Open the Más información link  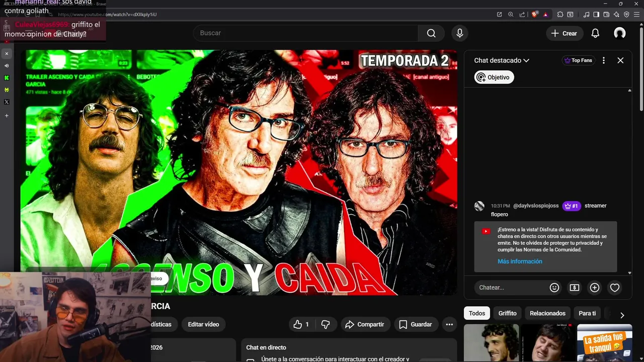point(520,261)
